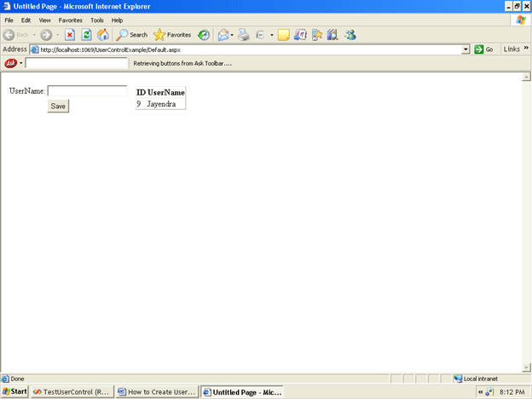Switch to TestUserControl taskbar window
The width and height of the screenshot is (532, 399).
(72, 392)
